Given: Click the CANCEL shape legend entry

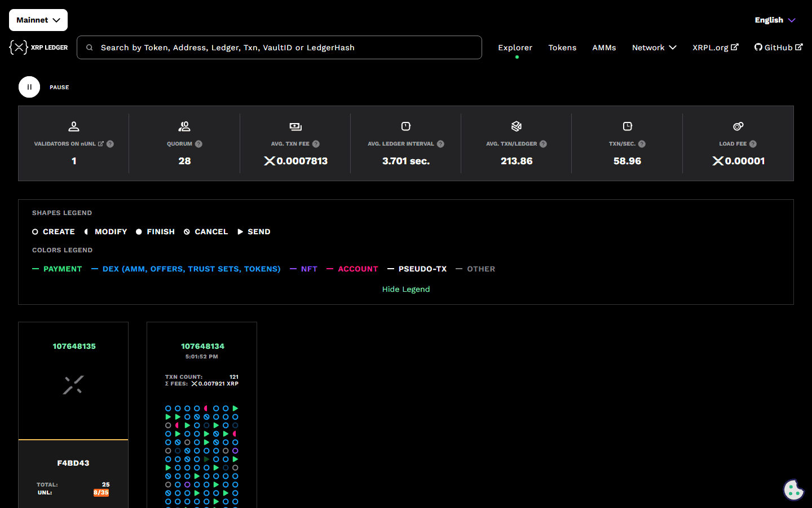Looking at the screenshot, I should click(x=206, y=231).
